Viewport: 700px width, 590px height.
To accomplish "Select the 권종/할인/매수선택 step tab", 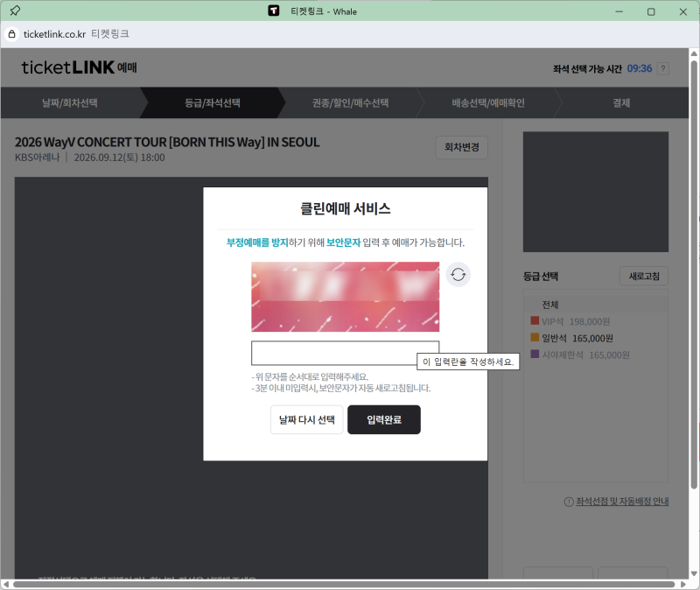I will click(x=351, y=102).
